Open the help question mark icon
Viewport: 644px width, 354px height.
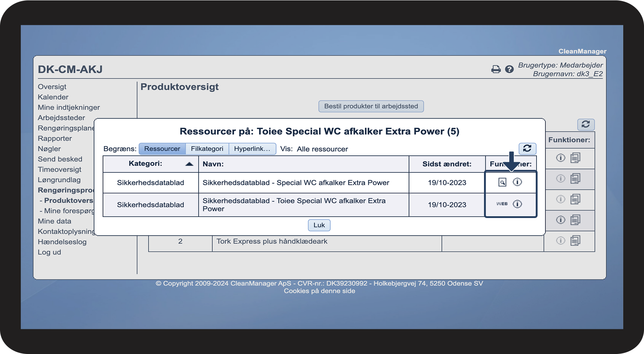click(x=510, y=69)
